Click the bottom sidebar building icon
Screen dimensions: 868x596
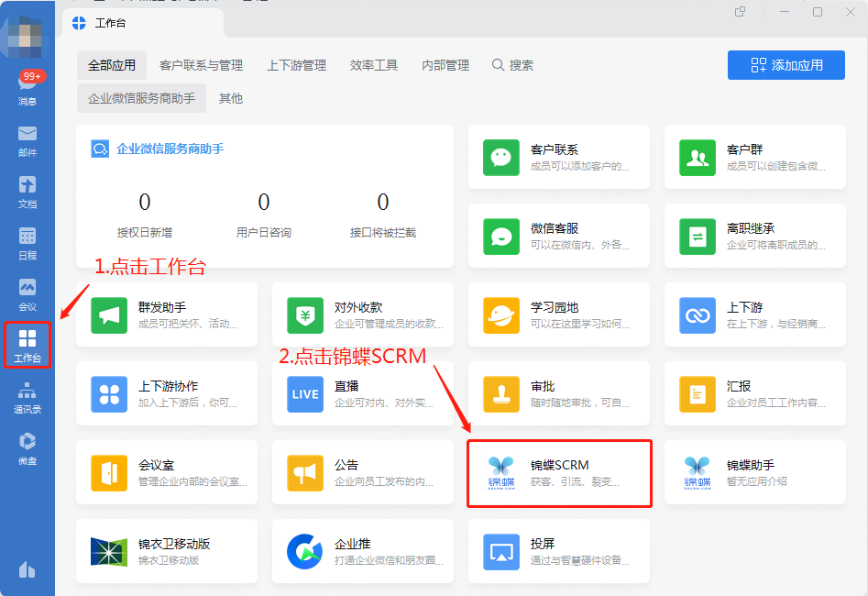[x=27, y=568]
